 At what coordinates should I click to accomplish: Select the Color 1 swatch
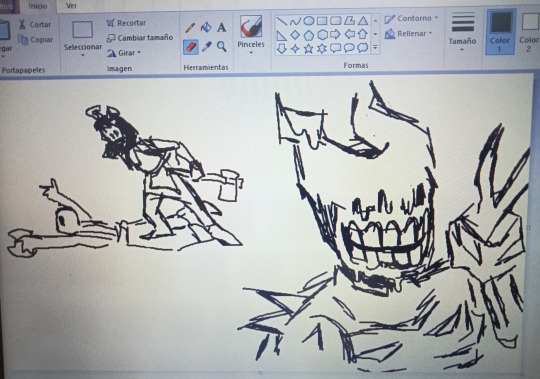500,32
